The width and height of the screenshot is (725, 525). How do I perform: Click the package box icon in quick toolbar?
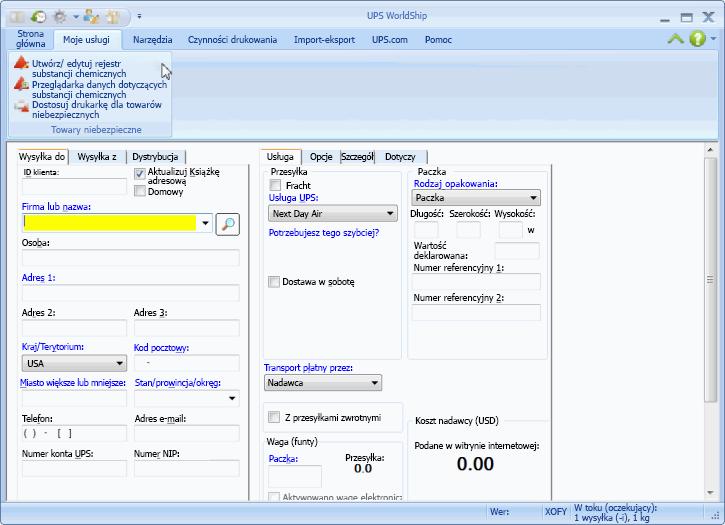(112, 17)
